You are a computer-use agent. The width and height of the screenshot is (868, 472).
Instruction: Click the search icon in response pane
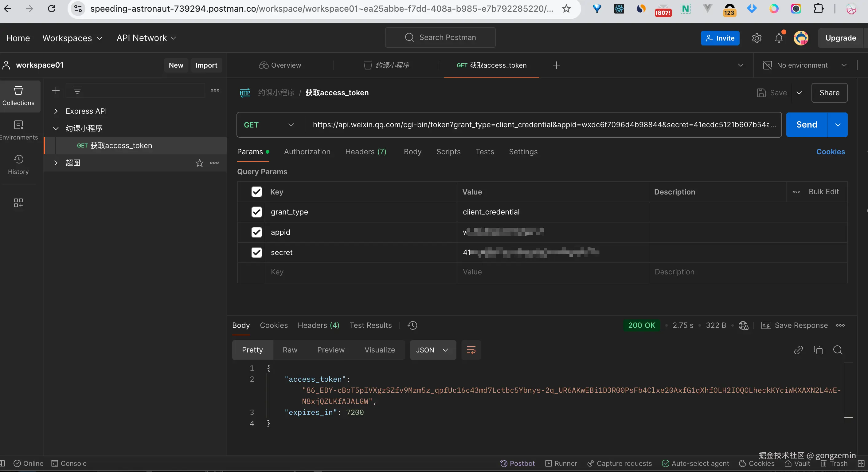pos(837,350)
